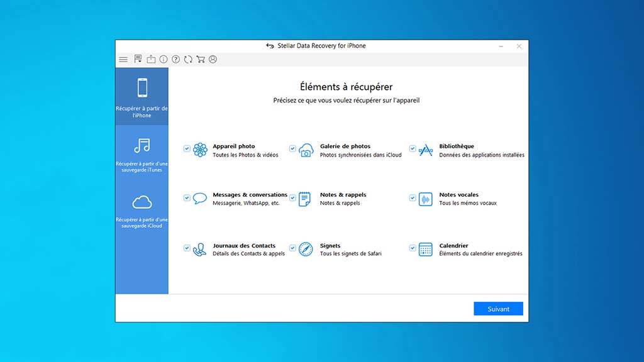Click the user account icon
Viewport: 644px width, 362px height.
coord(213,60)
